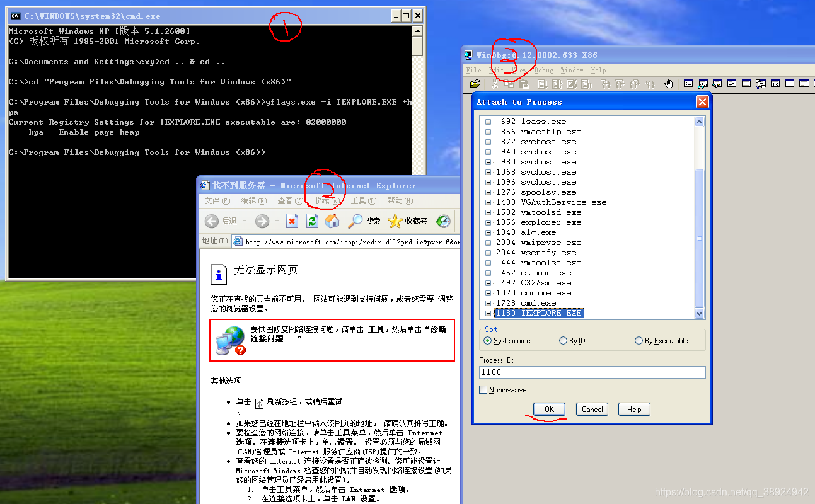Open the WinDbg Call Stack window icon
Image resolution: width=815 pixels, height=504 pixels.
pos(761,84)
